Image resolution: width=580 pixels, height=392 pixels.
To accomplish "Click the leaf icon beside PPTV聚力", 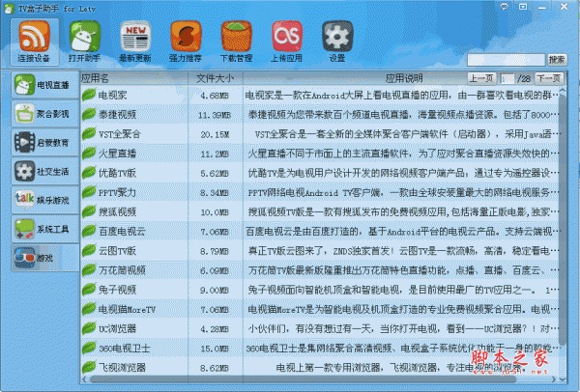I will [89, 192].
